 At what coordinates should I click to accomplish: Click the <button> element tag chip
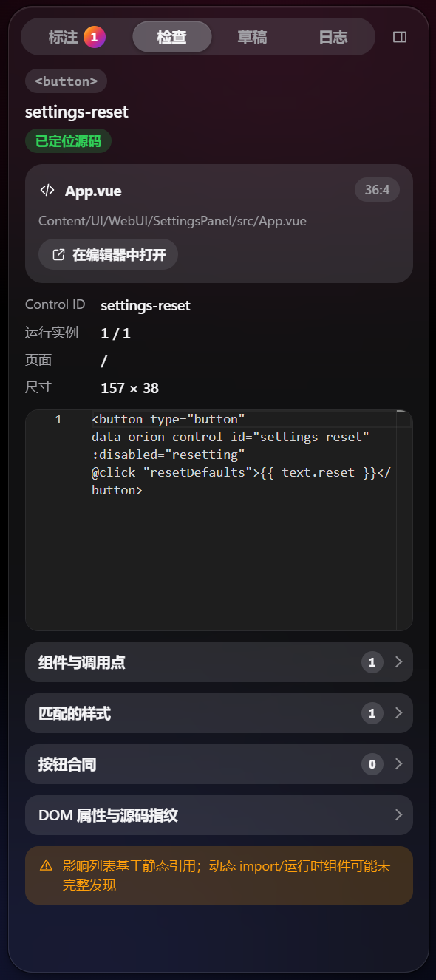[x=66, y=81]
